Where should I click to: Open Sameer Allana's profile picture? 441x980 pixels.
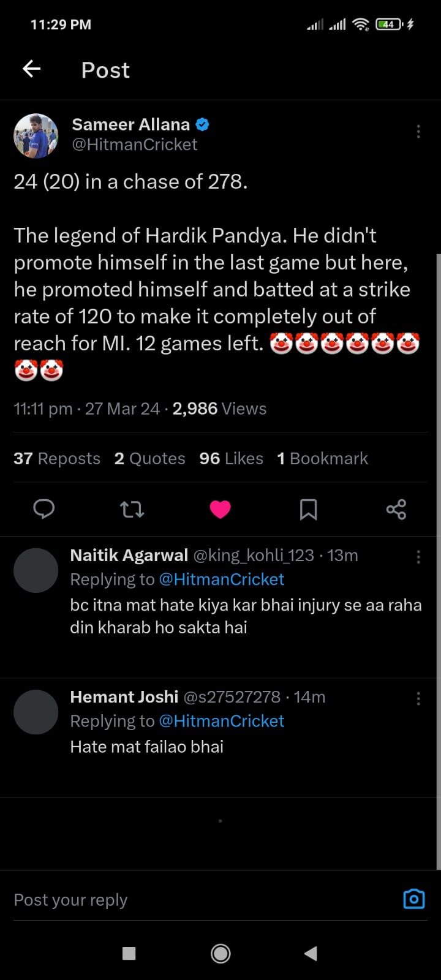point(36,135)
